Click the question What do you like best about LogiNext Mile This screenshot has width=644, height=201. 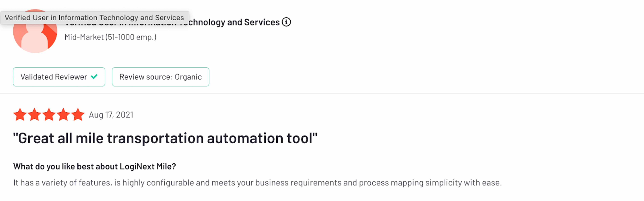coord(95,166)
